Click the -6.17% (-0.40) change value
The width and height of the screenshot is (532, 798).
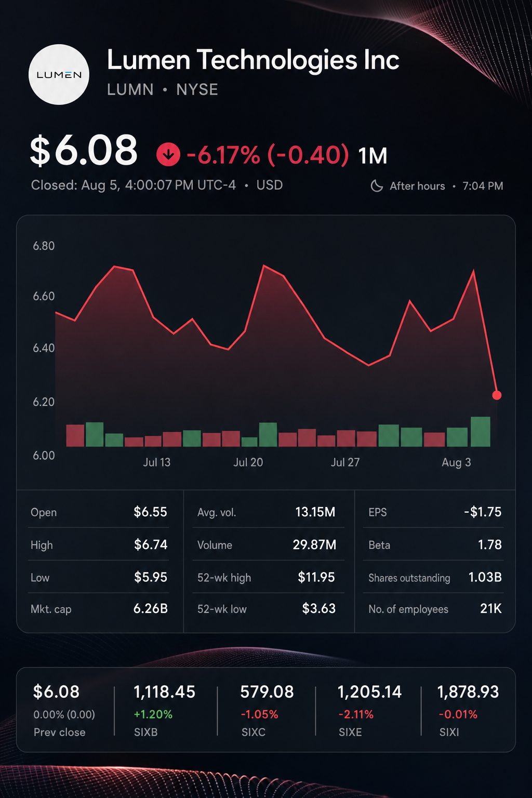click(268, 155)
